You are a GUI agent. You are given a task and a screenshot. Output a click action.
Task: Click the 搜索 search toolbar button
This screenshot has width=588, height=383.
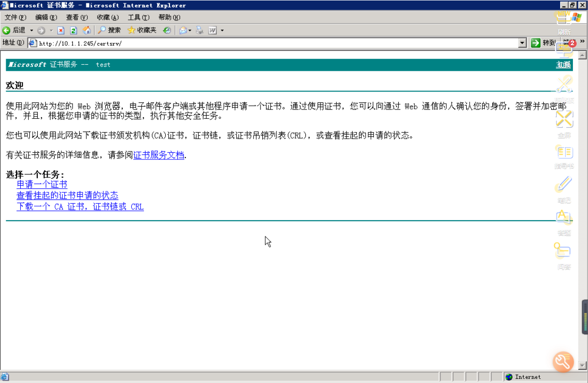[109, 30]
